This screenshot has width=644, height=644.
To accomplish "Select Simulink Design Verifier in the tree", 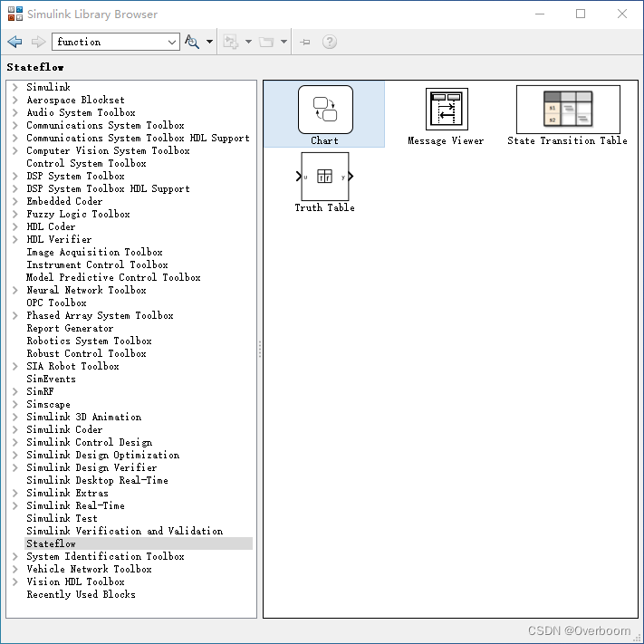I will click(x=91, y=467).
